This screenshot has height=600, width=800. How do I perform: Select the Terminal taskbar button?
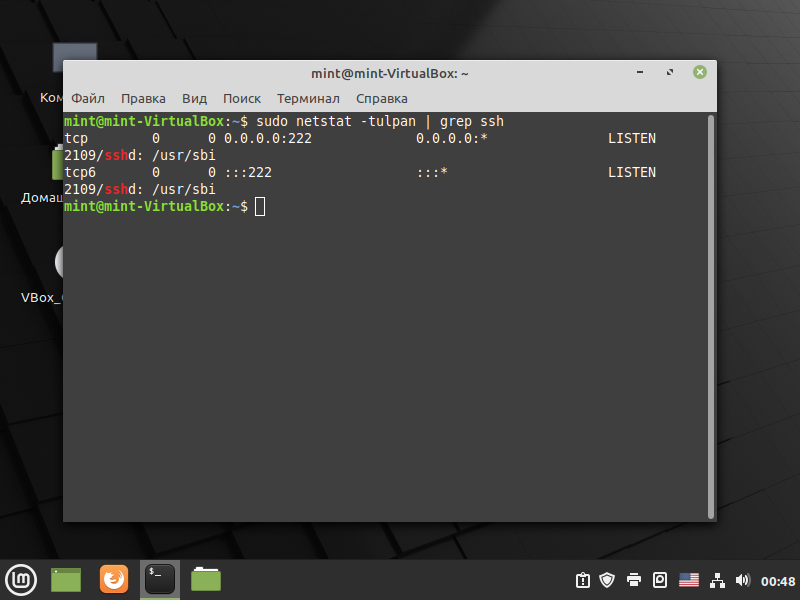(160, 580)
